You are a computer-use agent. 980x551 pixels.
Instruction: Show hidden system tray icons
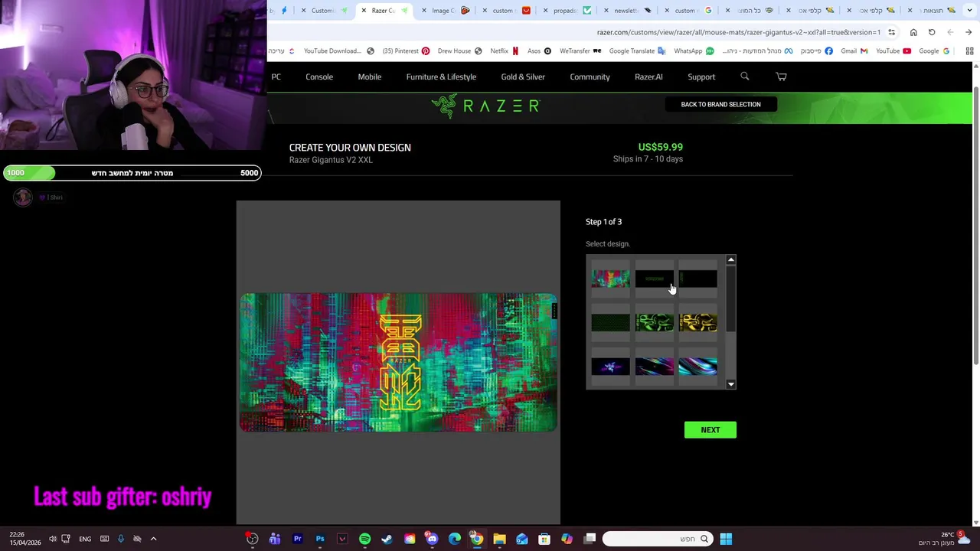153,539
